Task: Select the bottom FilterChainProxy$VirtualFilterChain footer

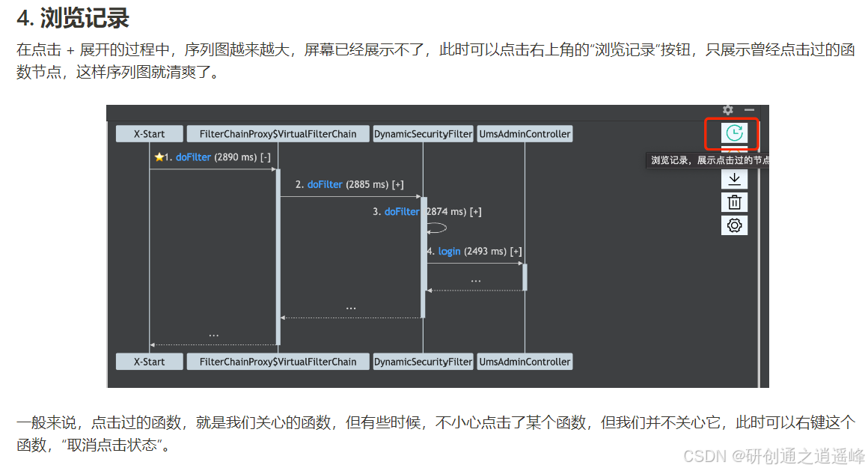Action: pos(278,362)
